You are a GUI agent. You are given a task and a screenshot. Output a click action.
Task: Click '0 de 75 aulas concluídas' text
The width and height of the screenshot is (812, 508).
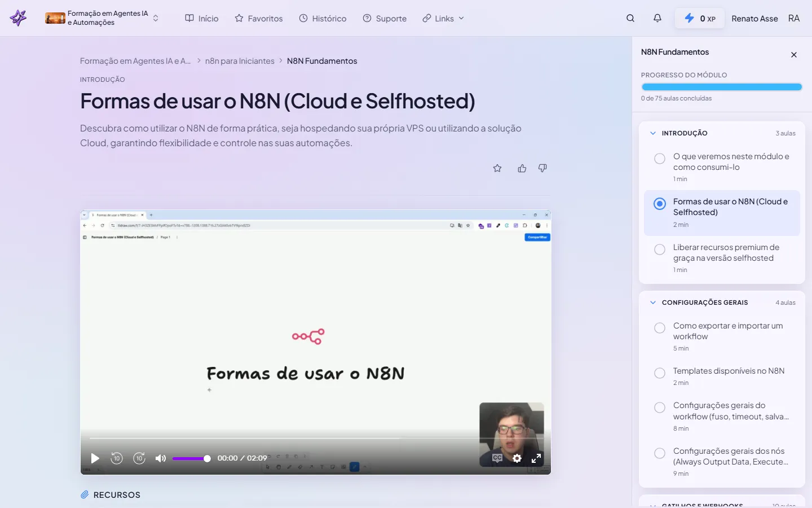pyautogui.click(x=676, y=98)
